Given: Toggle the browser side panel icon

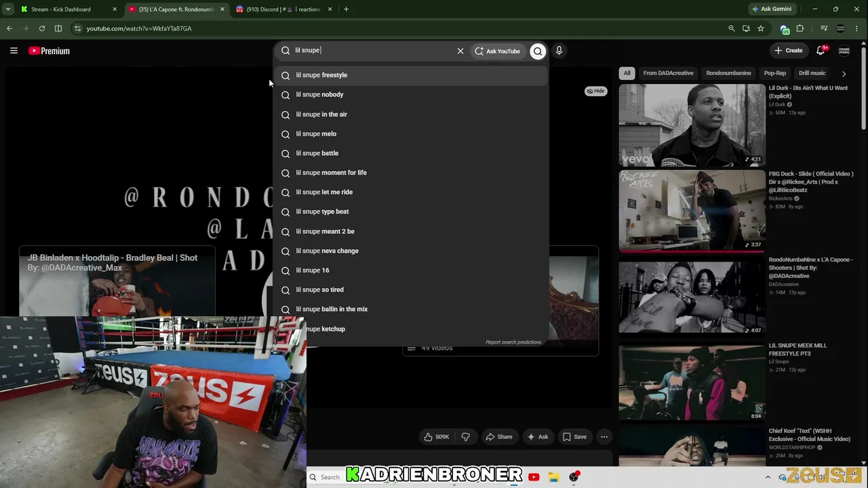Looking at the screenshot, I should 58,28.
